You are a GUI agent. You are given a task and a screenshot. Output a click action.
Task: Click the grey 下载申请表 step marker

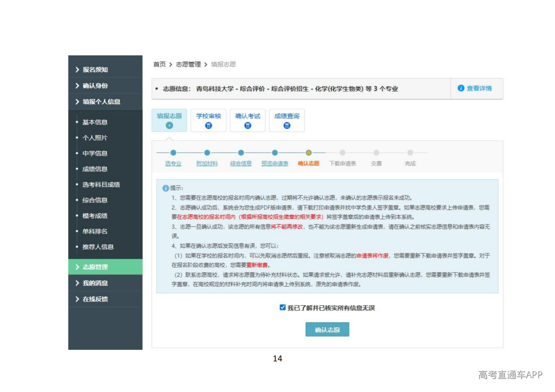point(343,153)
